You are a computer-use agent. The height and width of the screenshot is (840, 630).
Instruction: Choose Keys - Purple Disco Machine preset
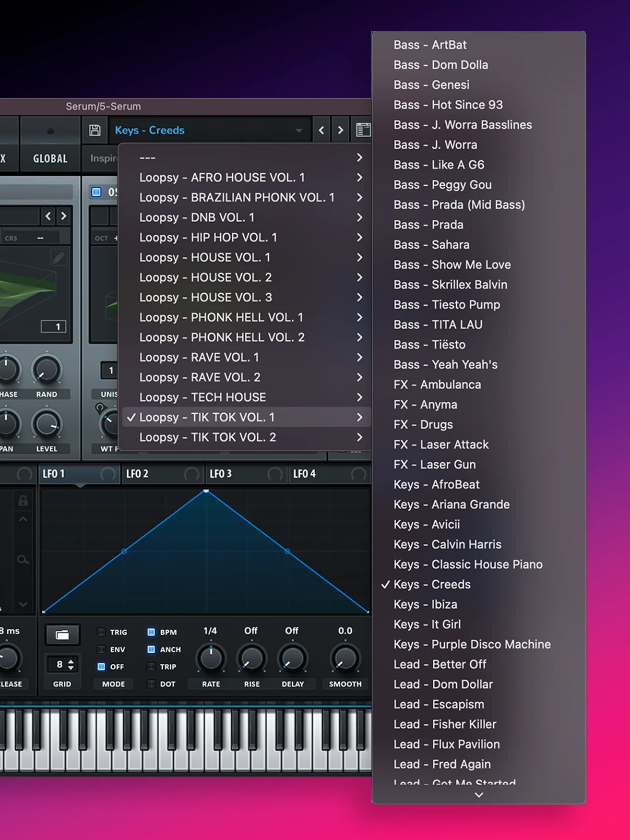478,644
